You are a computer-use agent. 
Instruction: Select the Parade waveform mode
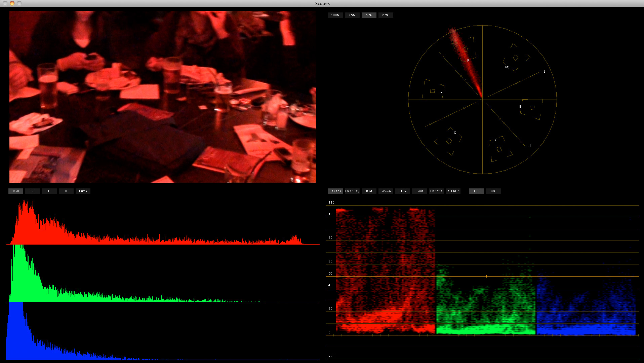[x=335, y=191]
